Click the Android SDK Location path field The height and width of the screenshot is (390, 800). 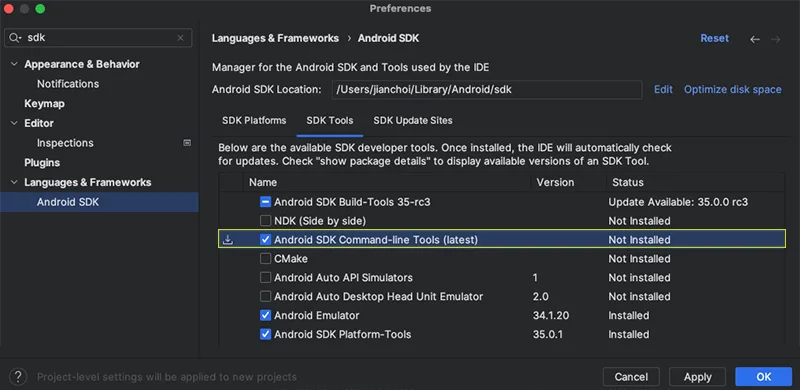point(487,89)
